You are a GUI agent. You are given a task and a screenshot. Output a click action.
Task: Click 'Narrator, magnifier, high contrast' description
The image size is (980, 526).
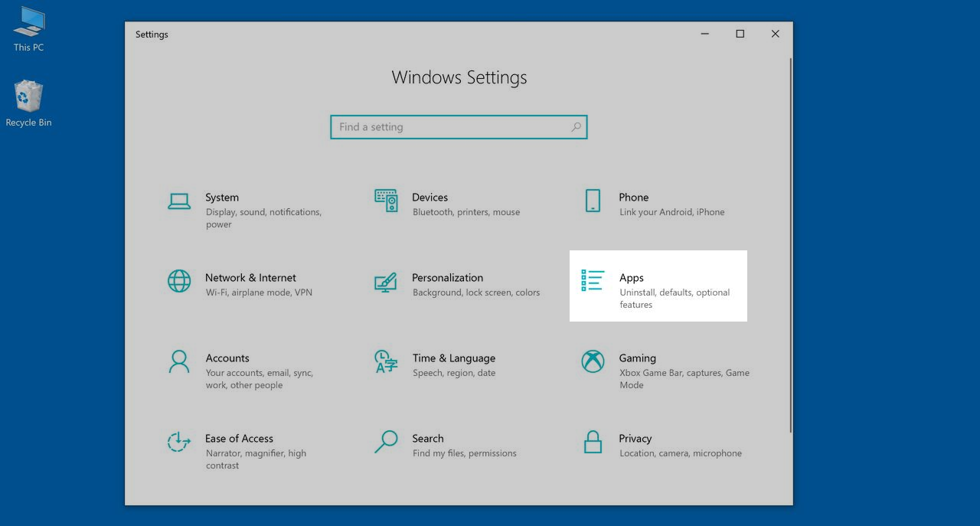click(256, 459)
